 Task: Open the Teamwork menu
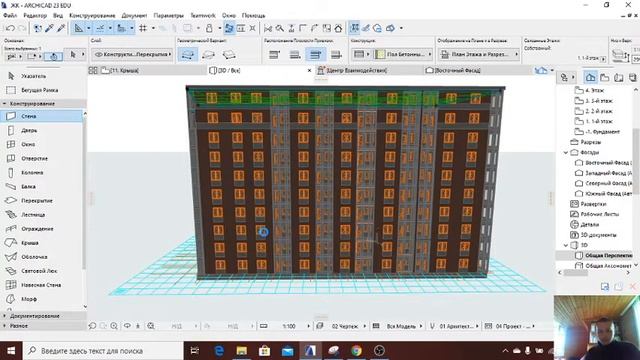pos(203,16)
